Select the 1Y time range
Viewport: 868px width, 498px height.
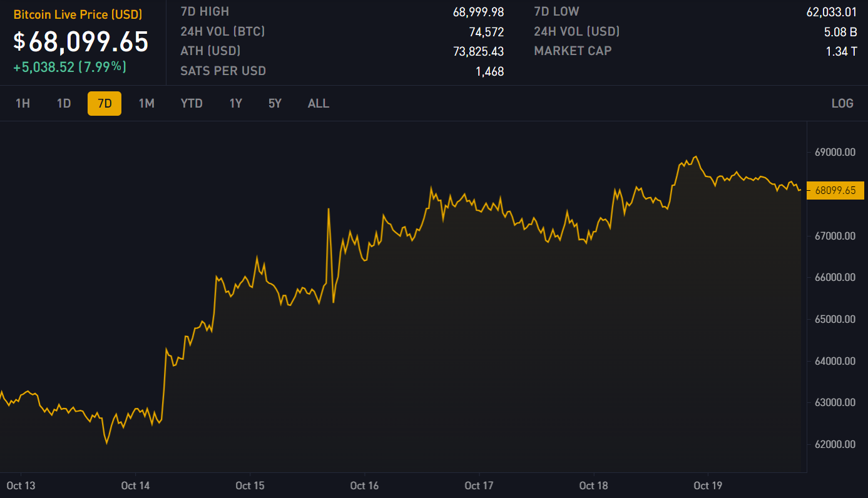click(x=235, y=103)
